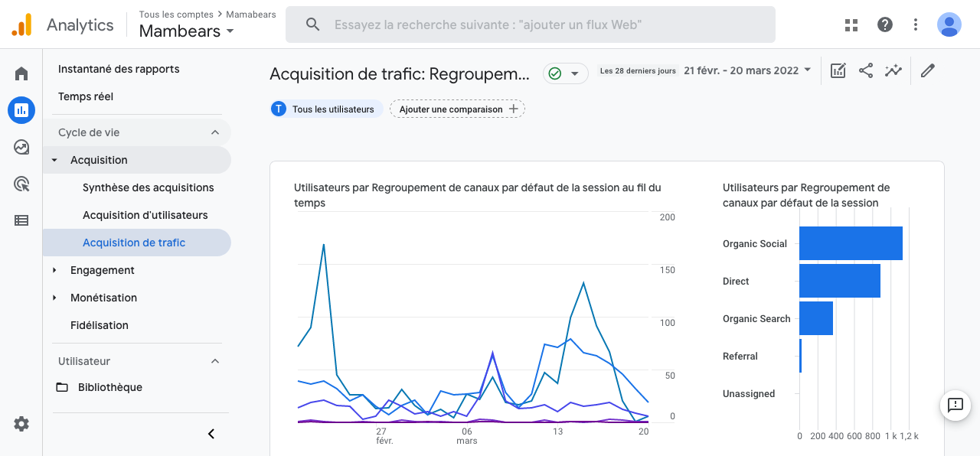Customize the report with the pencil icon
980x456 pixels.
tap(927, 70)
